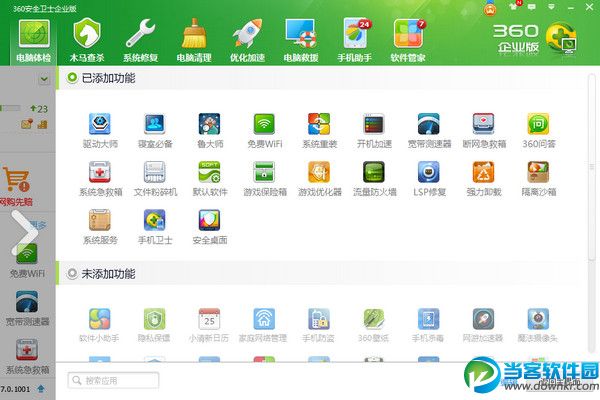600x400 pixels.
Task: Click the +23 score indicator in sidebar
Action: click(x=39, y=109)
